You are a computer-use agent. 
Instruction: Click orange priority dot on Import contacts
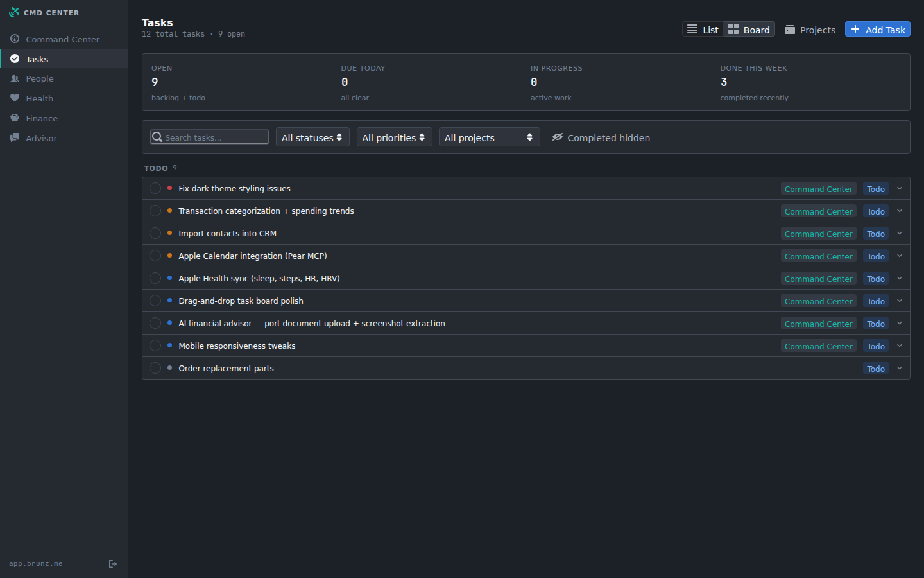coord(169,233)
